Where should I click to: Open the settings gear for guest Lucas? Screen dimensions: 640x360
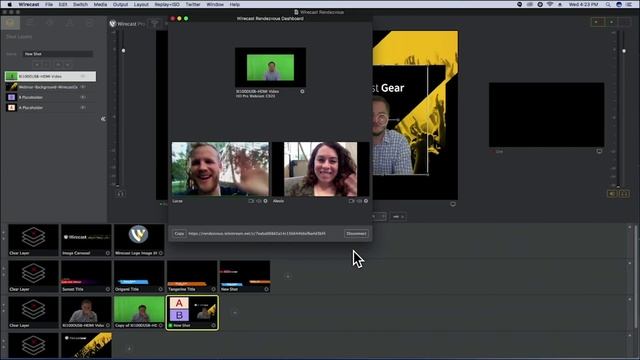tap(266, 201)
